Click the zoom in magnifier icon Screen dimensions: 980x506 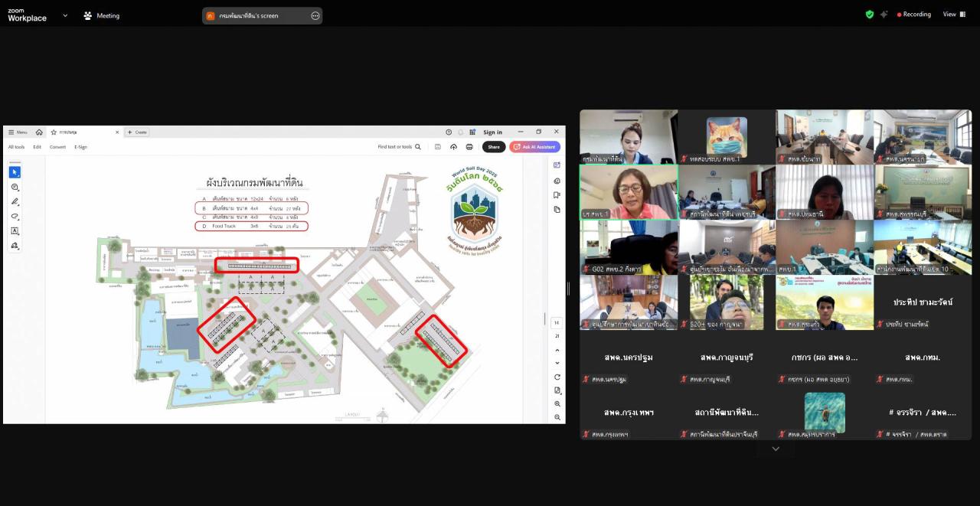[557, 404]
